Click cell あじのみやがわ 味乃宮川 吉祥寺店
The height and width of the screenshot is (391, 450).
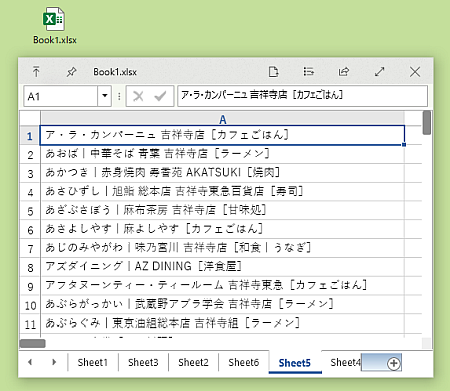pyautogui.click(x=222, y=248)
